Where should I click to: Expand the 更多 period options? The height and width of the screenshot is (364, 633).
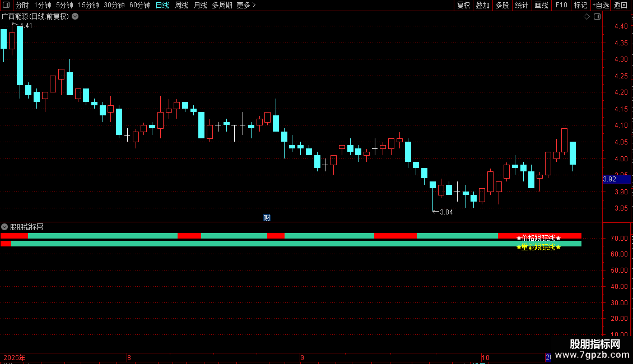pos(246,5)
